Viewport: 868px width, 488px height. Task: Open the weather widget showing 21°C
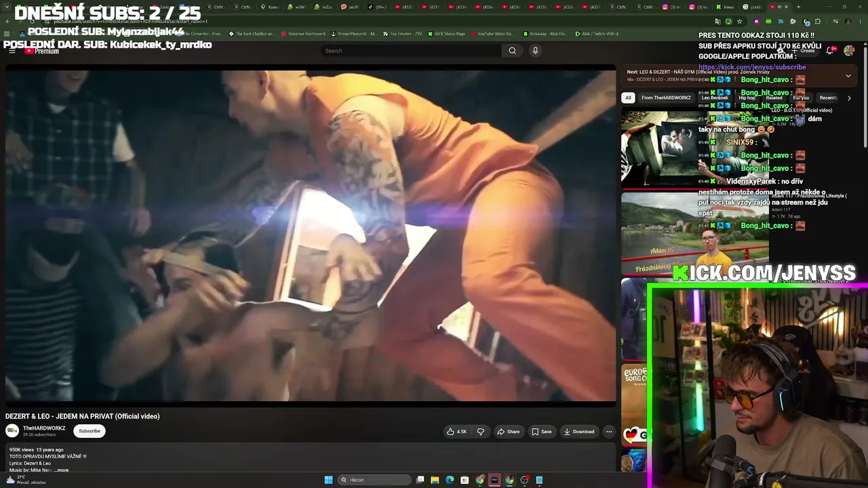pos(26,480)
